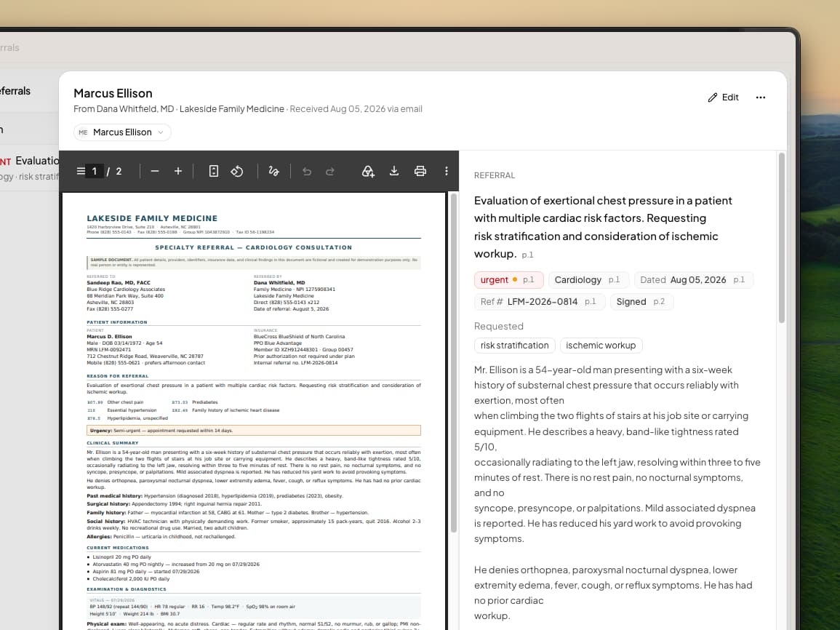Click the PDF viewer vertical scrollbar
This screenshot has height=630, width=840.
pyautogui.click(x=454, y=363)
